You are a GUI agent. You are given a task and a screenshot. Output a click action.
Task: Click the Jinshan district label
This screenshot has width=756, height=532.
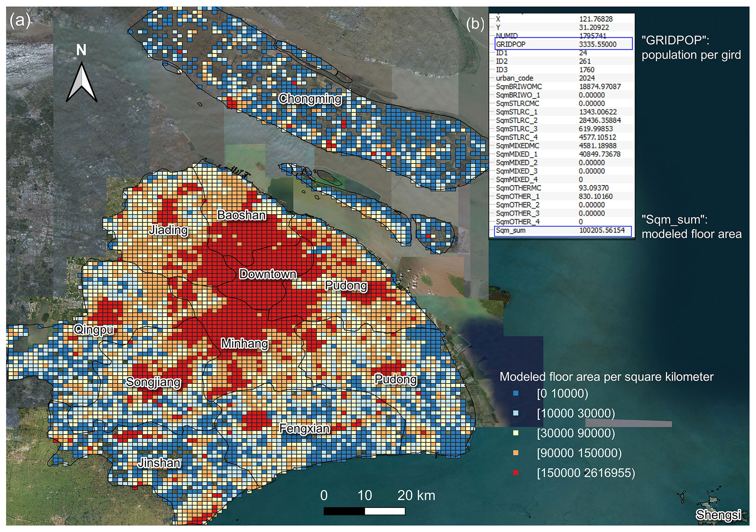pos(159,463)
